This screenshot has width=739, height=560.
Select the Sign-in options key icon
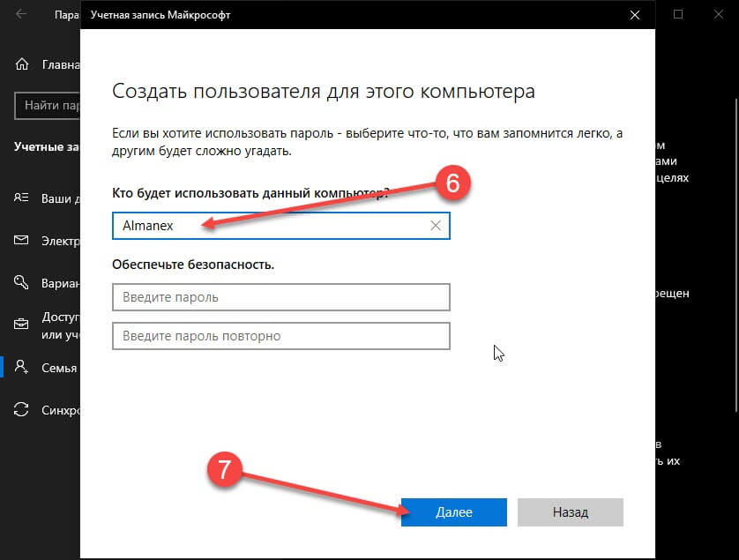[x=21, y=282]
